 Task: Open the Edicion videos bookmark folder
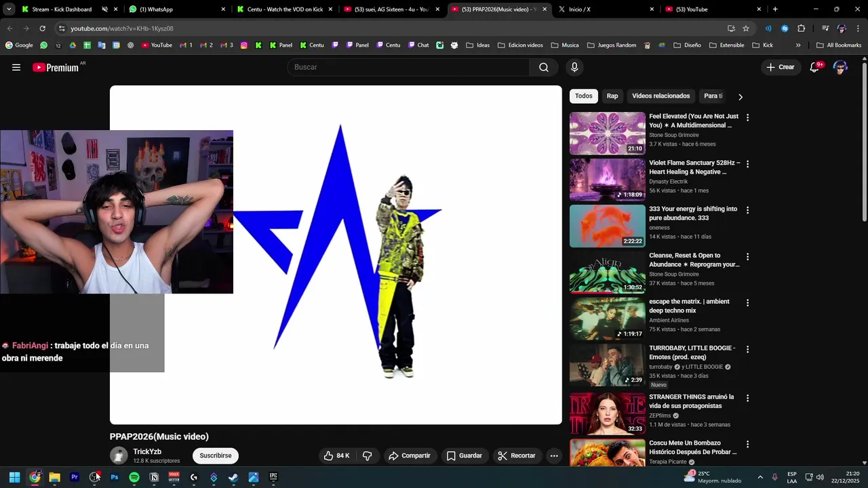coord(520,45)
